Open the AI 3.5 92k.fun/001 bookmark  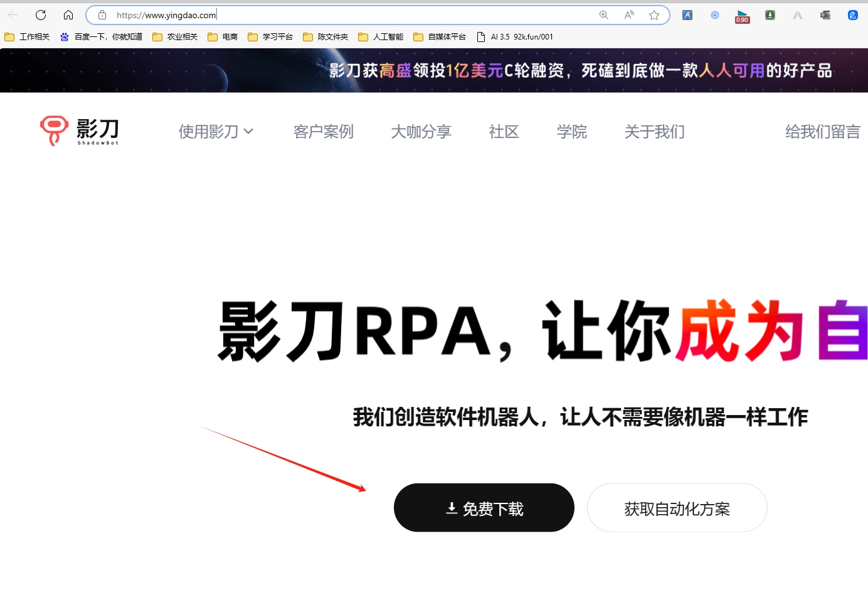coord(515,37)
